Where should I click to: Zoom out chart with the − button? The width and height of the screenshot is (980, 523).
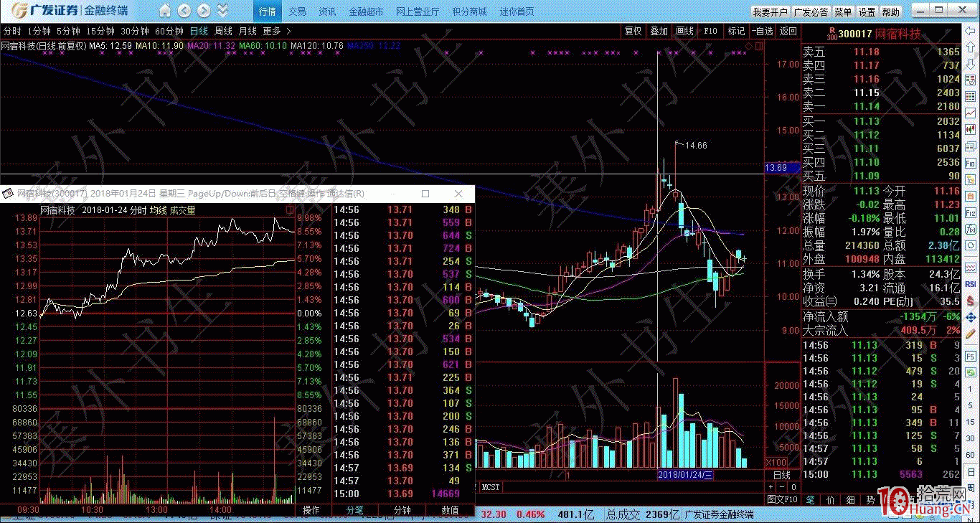point(781,486)
